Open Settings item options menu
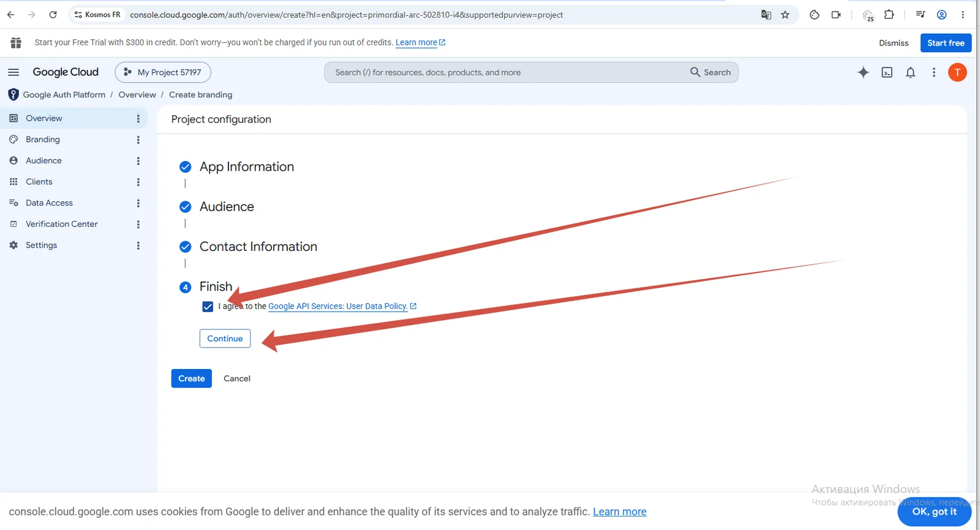980x530 pixels. (x=138, y=245)
